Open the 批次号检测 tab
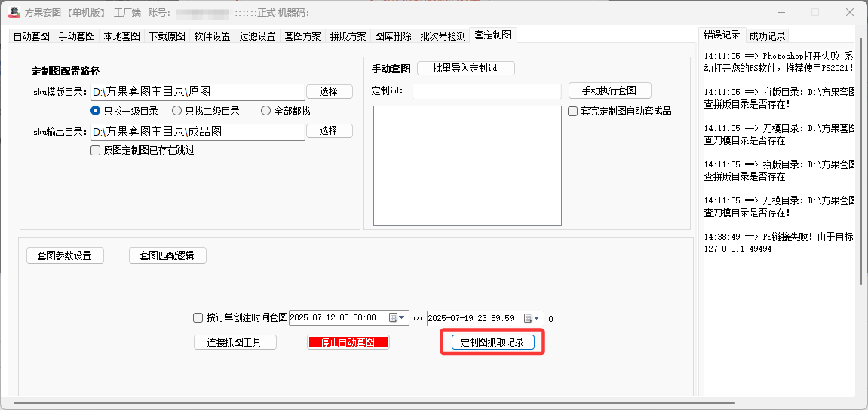The height and width of the screenshot is (410, 868). 443,36
